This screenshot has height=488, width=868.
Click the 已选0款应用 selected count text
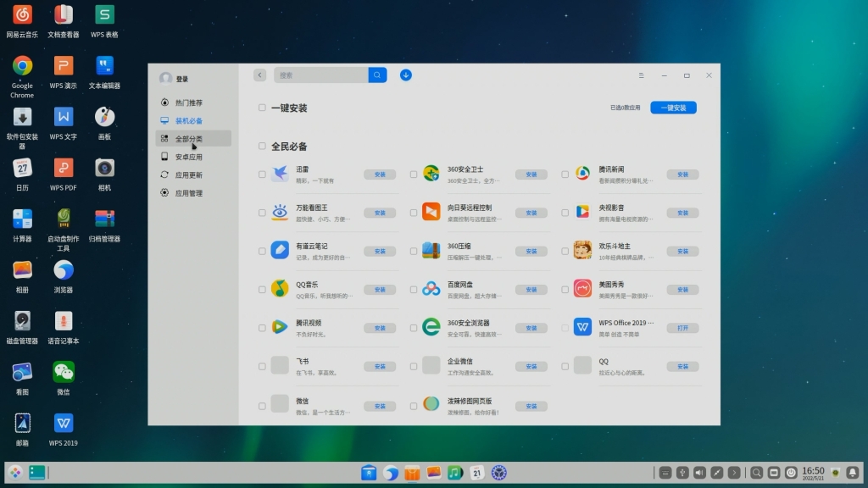tap(625, 108)
